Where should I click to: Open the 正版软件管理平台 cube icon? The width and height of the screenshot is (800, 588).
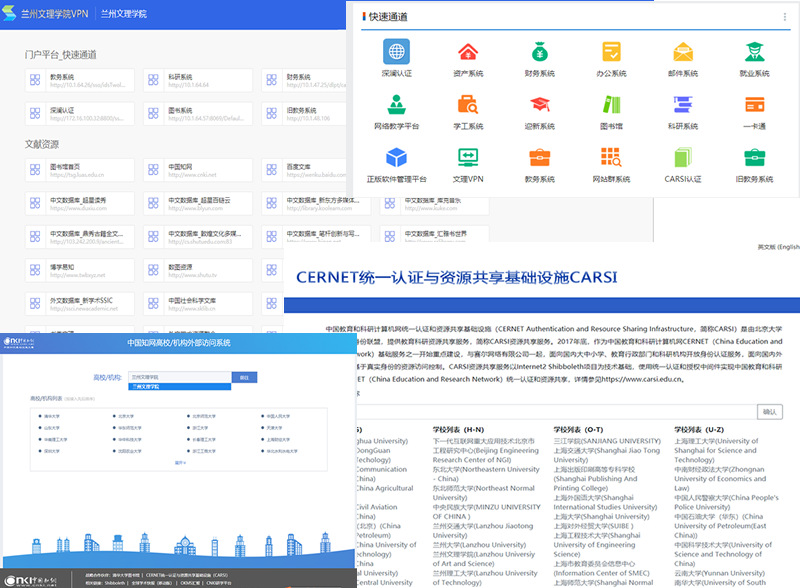[x=396, y=157]
